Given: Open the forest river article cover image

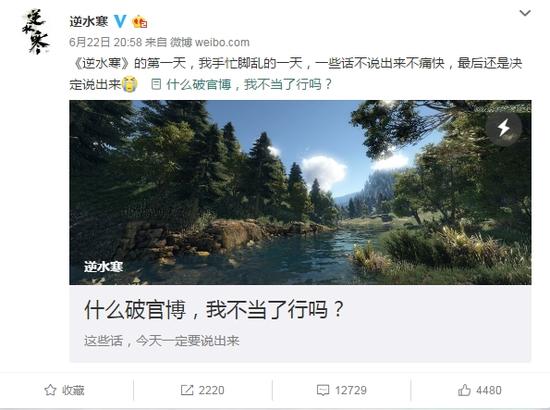Looking at the screenshot, I should (300, 192).
